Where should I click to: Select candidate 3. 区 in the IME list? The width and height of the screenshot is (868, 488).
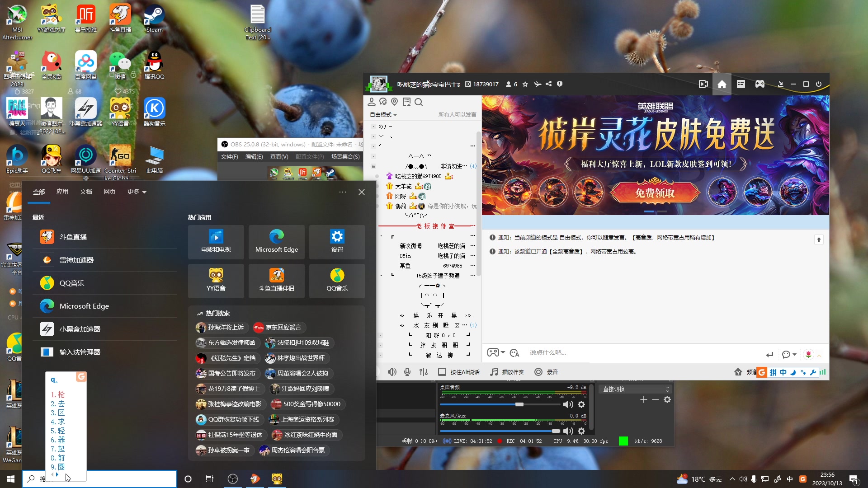point(58,413)
